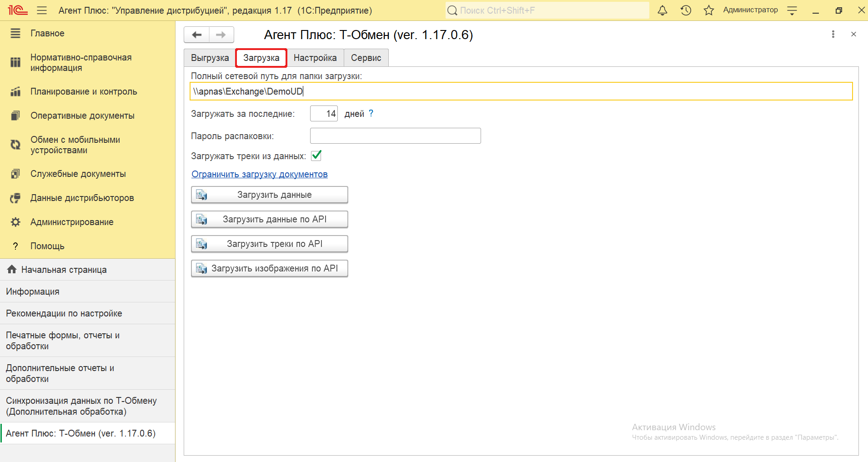Click the home icon by Начальная страница

click(x=12, y=269)
